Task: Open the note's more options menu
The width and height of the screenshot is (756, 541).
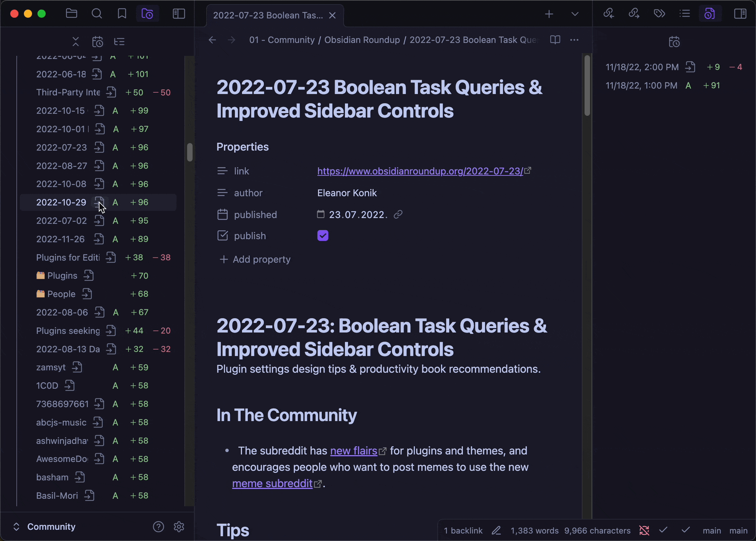Action: pyautogui.click(x=574, y=40)
